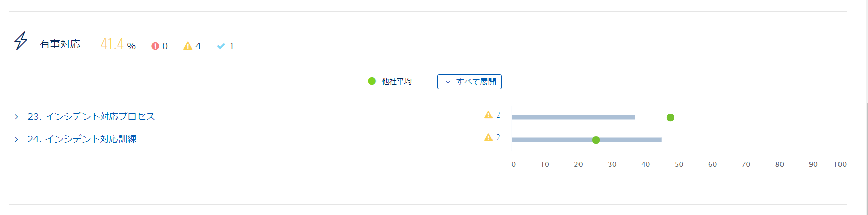Open the 24. インシデント対応訓練 link
This screenshot has width=868, height=215.
[x=82, y=139]
